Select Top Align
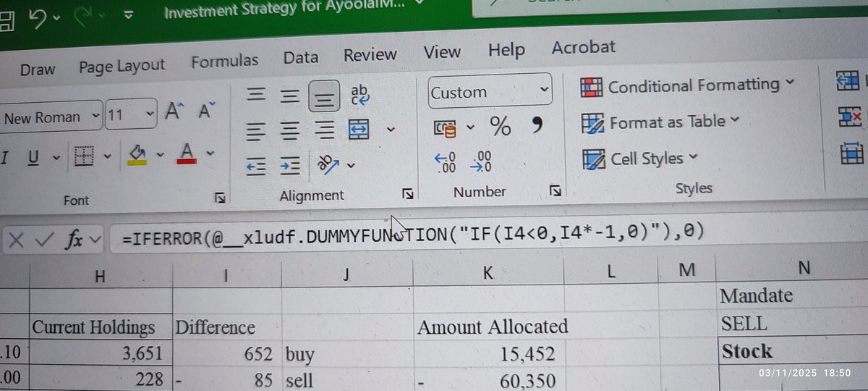Image resolution: width=868 pixels, height=391 pixels. tap(255, 95)
